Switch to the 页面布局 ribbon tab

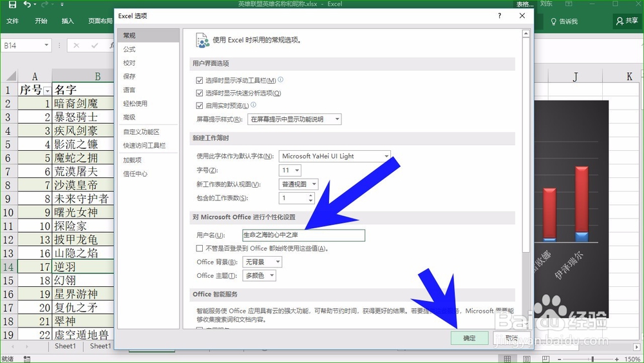click(100, 21)
